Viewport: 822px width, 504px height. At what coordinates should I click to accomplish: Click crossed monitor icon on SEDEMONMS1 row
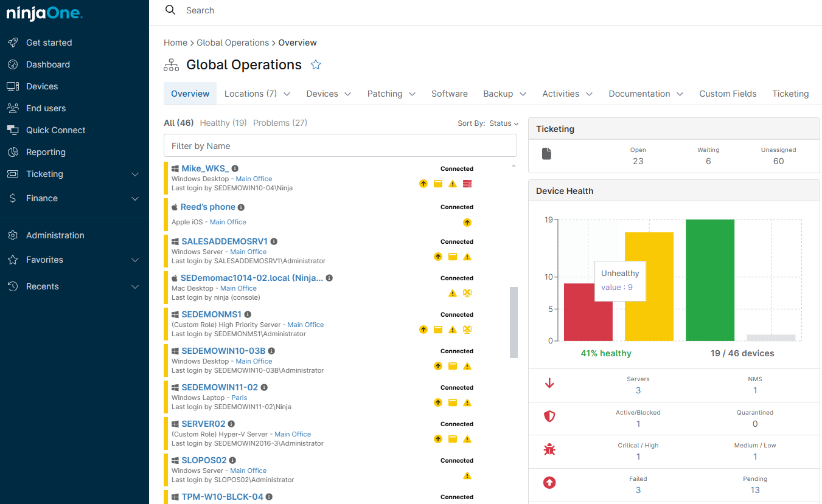pyautogui.click(x=467, y=330)
